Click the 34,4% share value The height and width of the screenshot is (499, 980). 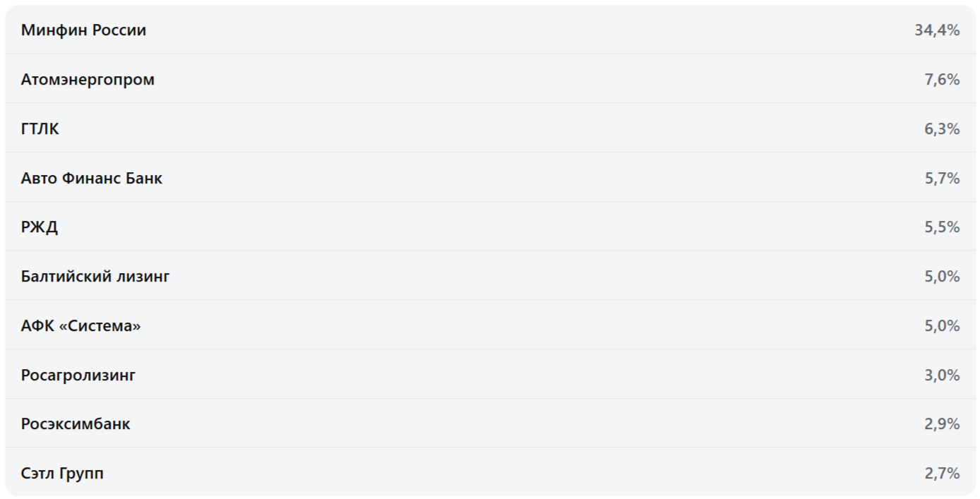coord(937,30)
